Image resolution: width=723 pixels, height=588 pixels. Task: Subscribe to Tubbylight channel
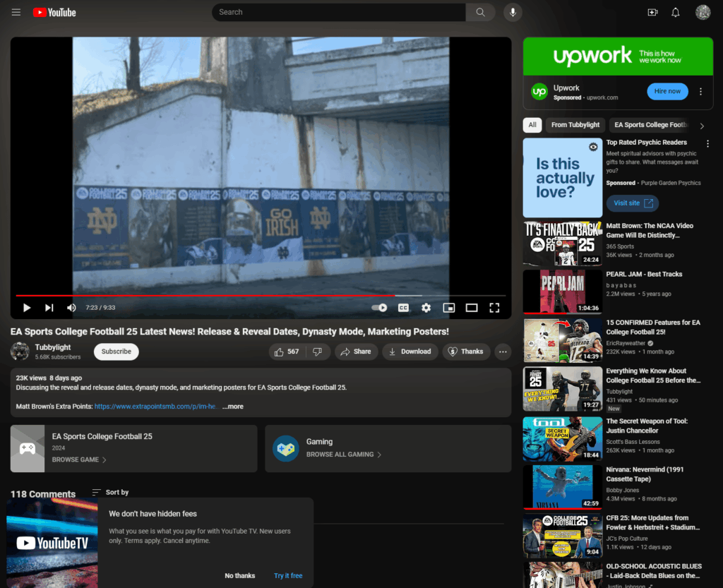click(x=116, y=352)
